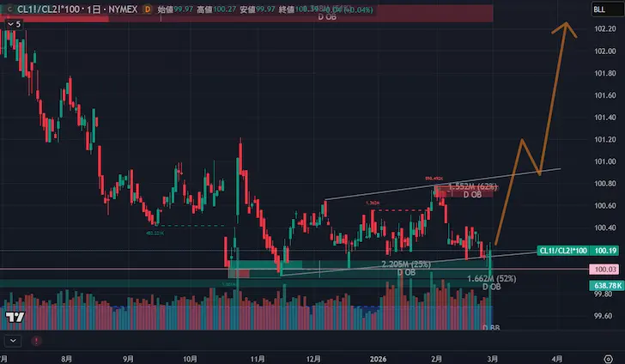
Task: Click the 2026 marker on time axis
Action: pyautogui.click(x=379, y=358)
